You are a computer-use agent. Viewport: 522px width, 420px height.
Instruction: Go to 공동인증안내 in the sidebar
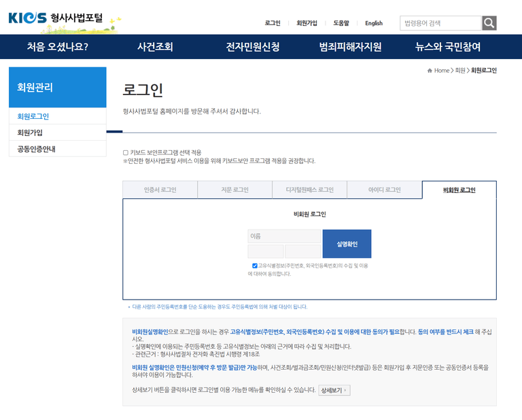click(x=37, y=149)
